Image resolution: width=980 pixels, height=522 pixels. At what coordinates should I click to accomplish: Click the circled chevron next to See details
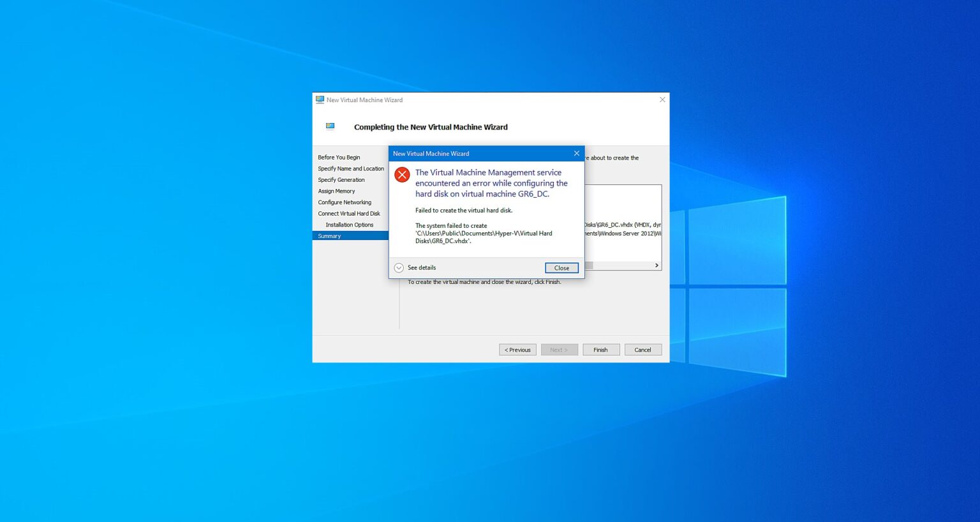pos(399,267)
